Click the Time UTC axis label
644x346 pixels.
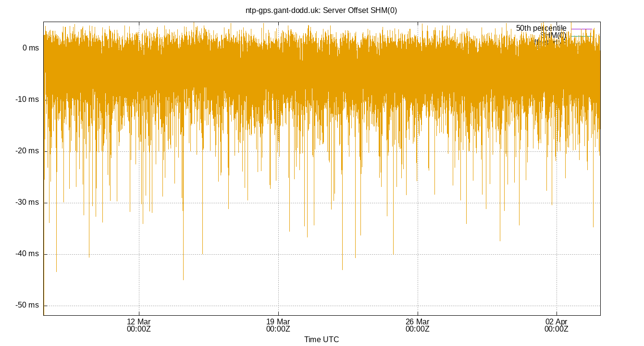[x=322, y=339]
